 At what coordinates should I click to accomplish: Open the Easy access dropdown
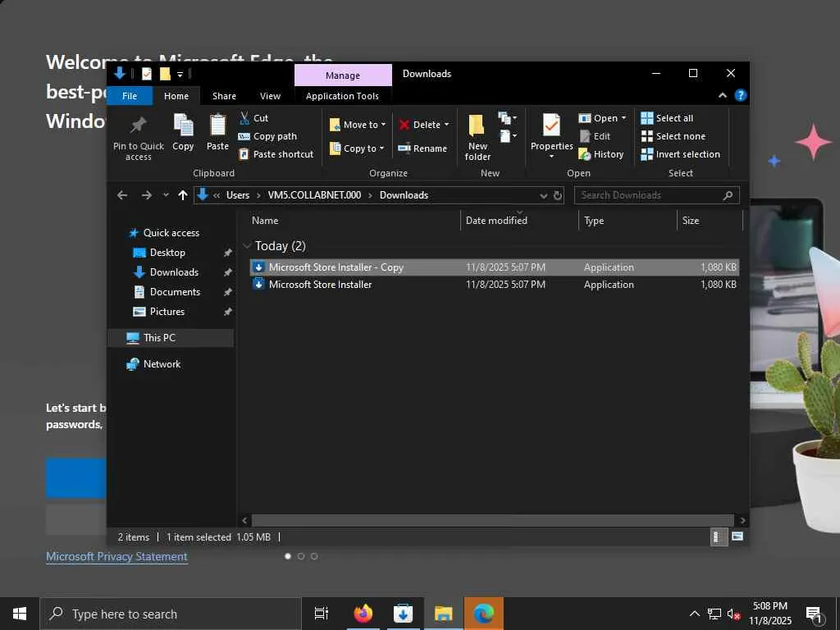click(x=508, y=136)
